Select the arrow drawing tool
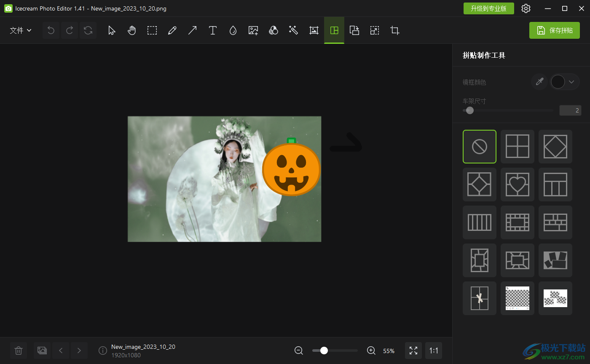Viewport: 590px width, 364px height. click(193, 30)
